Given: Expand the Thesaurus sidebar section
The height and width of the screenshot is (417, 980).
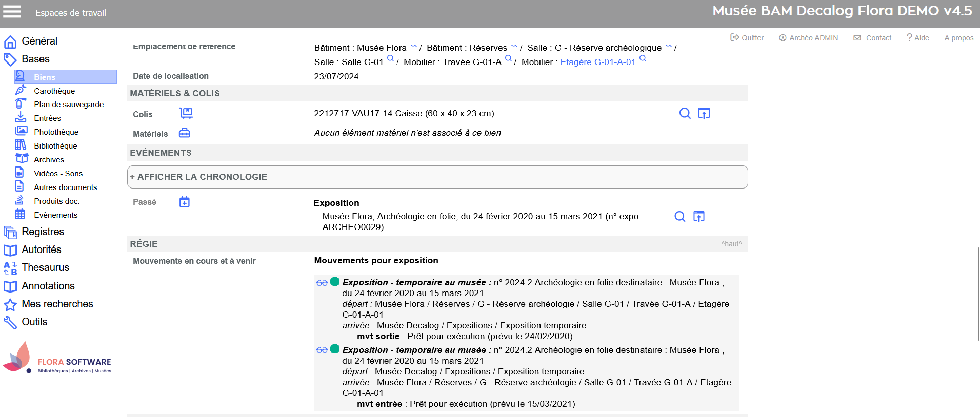Looking at the screenshot, I should 45,268.
